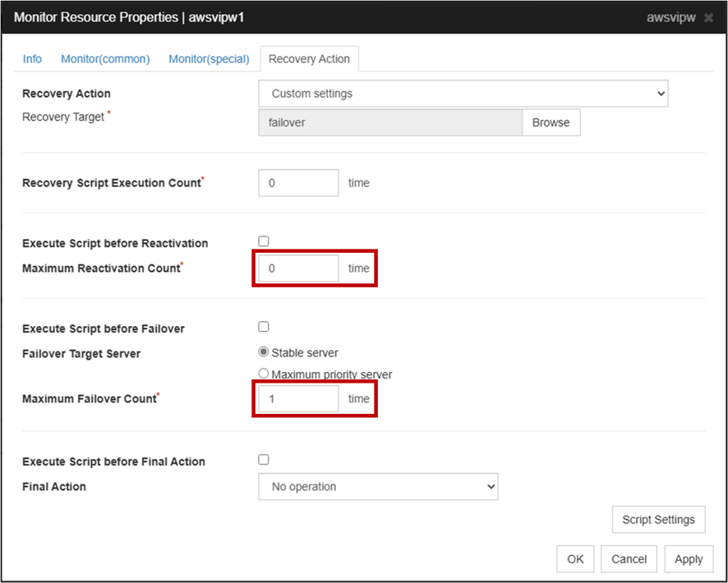
Task: Open Script Settings
Action: pyautogui.click(x=658, y=519)
